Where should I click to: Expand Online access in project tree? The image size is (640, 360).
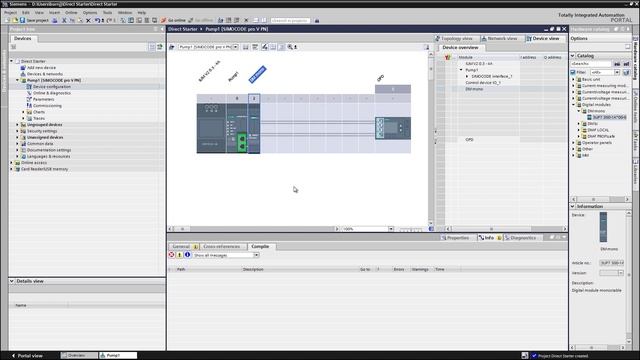click(11, 162)
